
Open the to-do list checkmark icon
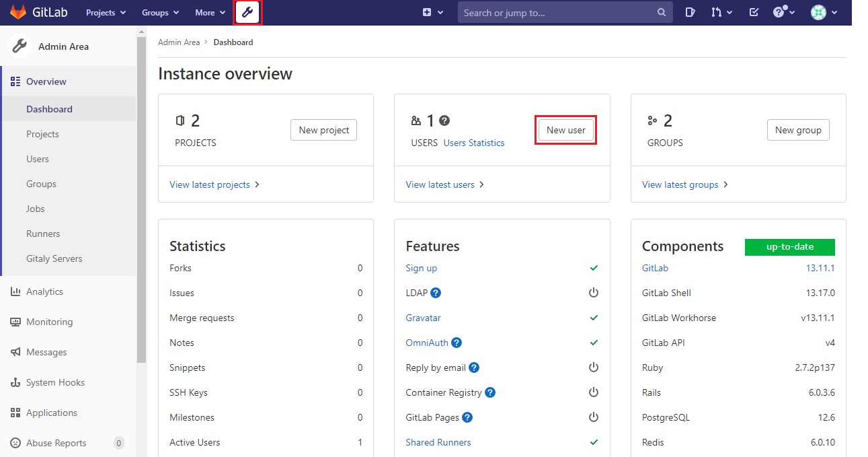pyautogui.click(x=754, y=13)
